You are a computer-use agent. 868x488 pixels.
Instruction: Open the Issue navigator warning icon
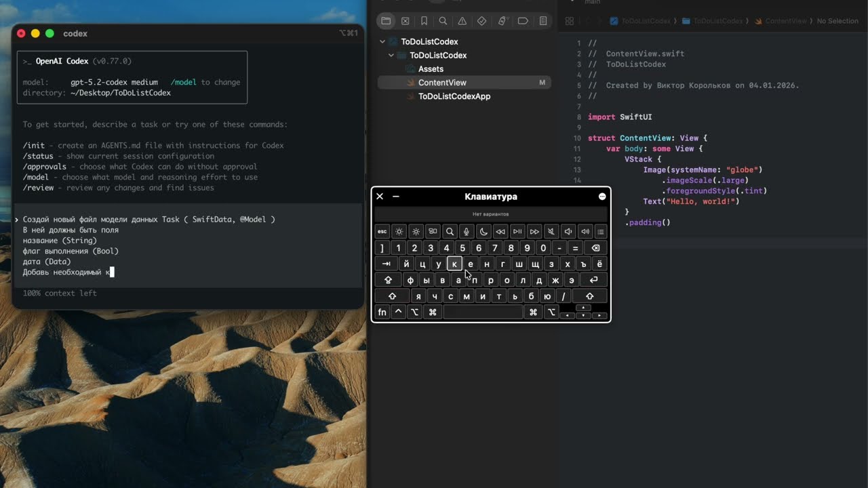(x=462, y=21)
